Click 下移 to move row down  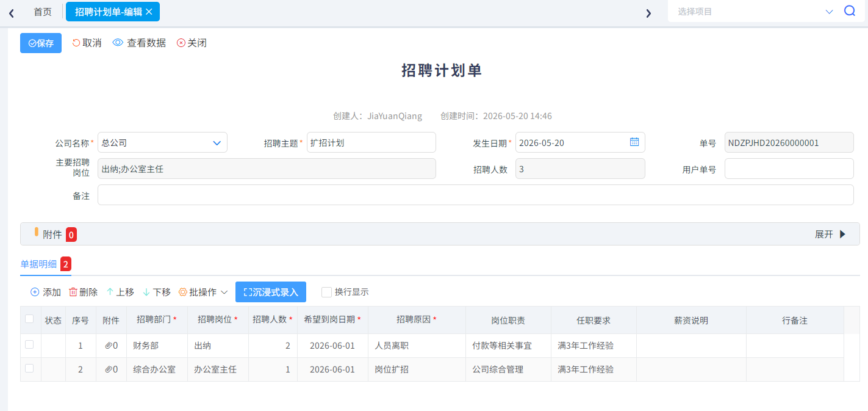pyautogui.click(x=156, y=292)
